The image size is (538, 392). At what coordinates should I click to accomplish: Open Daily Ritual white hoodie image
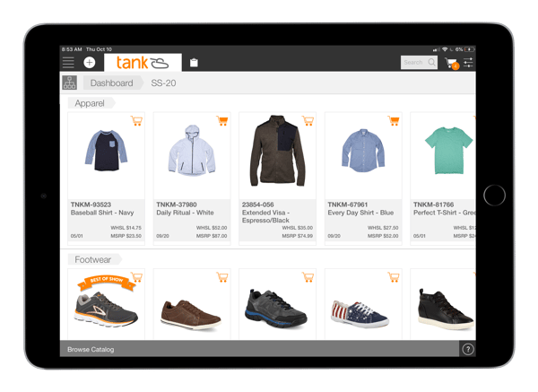[192, 151]
